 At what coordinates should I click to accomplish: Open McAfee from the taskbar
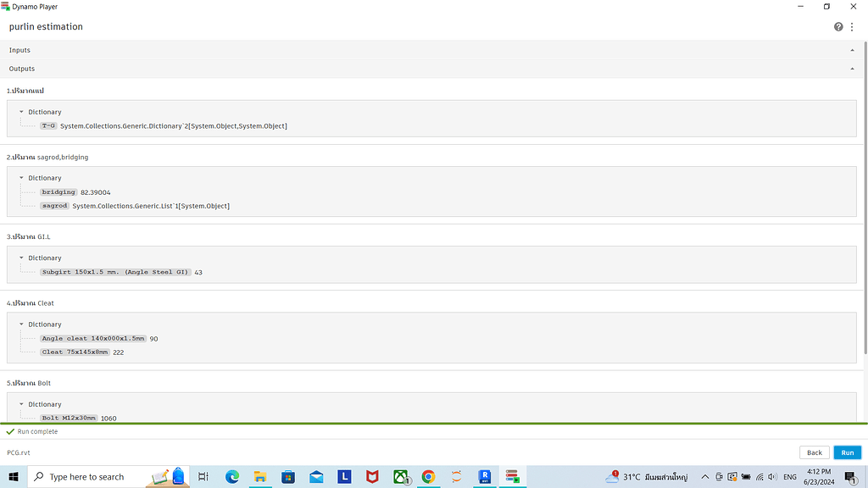tap(372, 476)
